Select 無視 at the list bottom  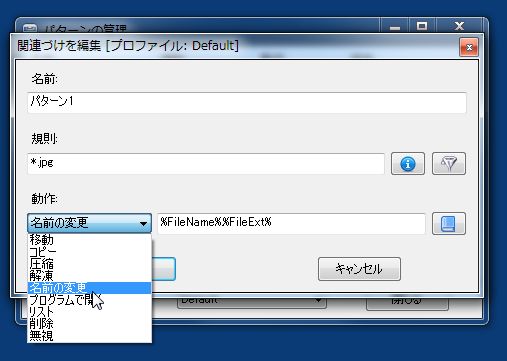89,336
